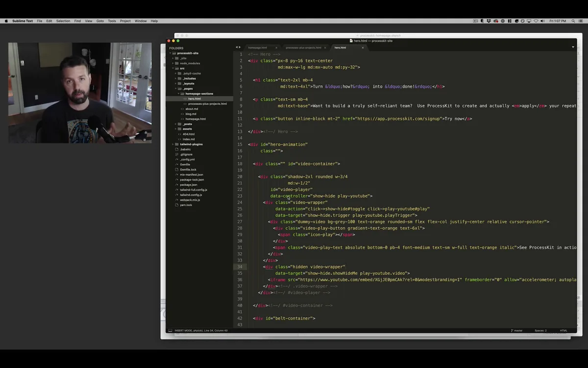Image resolution: width=588 pixels, height=368 pixels.
Task: Collapse the homepage-sections folder
Action: (x=178, y=94)
